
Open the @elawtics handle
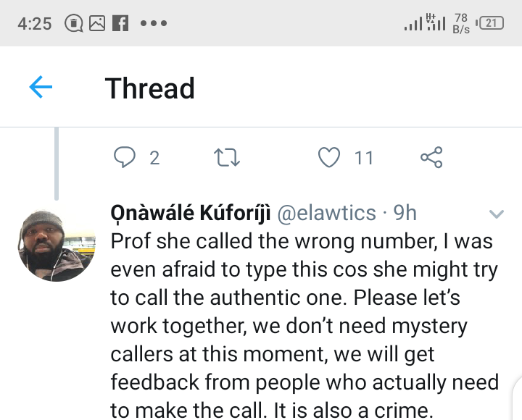pos(326,213)
